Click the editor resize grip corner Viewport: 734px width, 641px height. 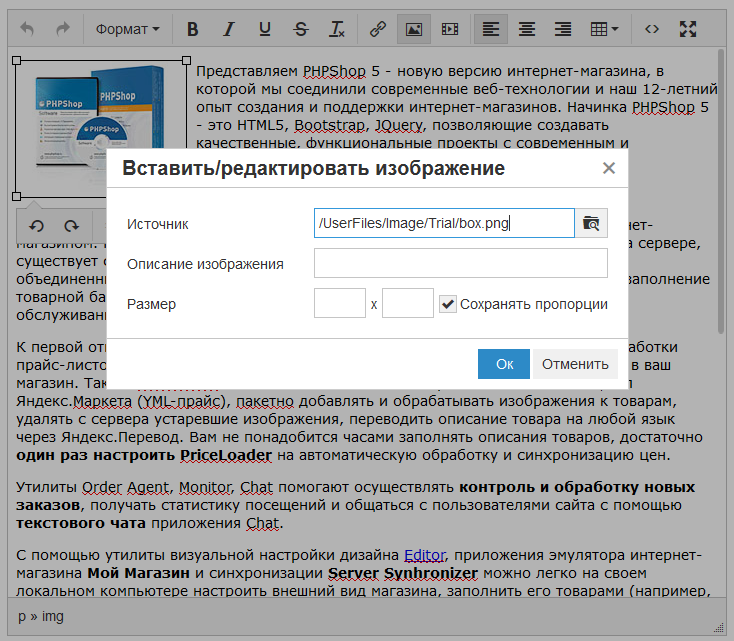(x=718, y=627)
